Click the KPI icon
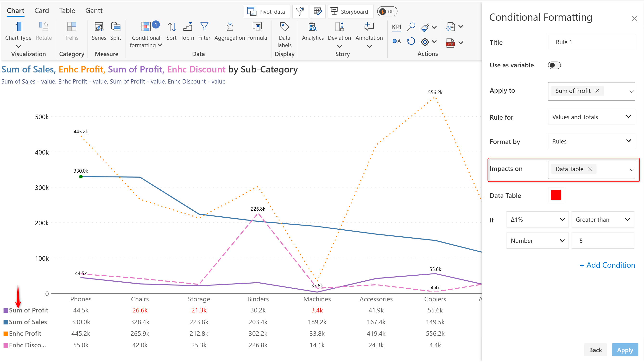644x363 pixels. [x=397, y=27]
